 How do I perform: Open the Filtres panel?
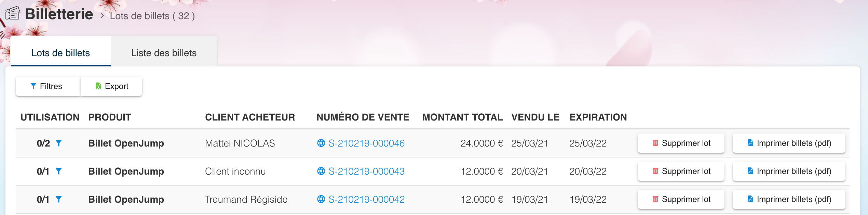click(48, 86)
